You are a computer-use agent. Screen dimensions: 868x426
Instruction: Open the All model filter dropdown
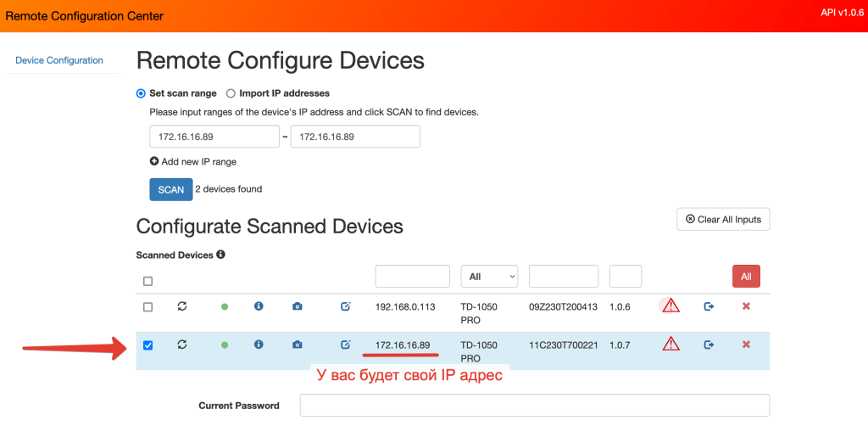489,277
